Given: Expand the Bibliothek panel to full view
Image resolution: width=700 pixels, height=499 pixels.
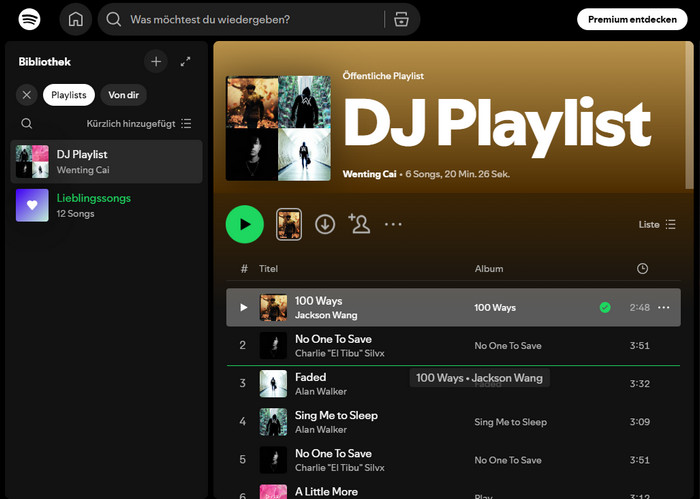Looking at the screenshot, I should pos(185,62).
